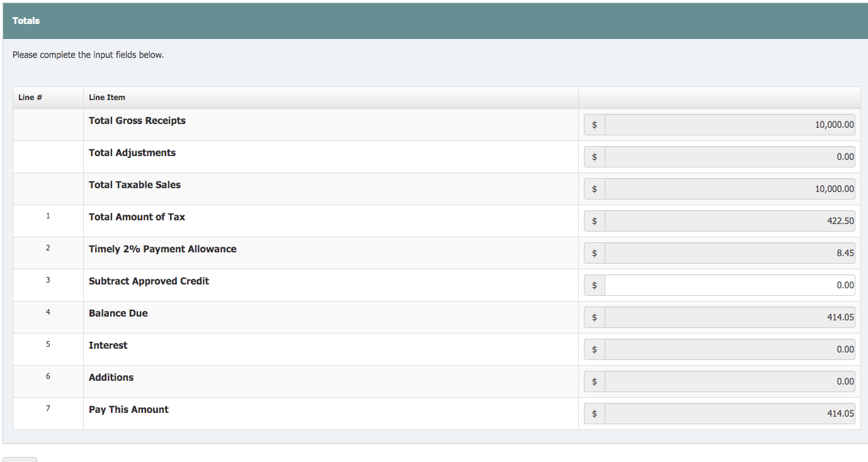The width and height of the screenshot is (868, 462).
Task: Click the Balance Due amount field
Action: 730,317
